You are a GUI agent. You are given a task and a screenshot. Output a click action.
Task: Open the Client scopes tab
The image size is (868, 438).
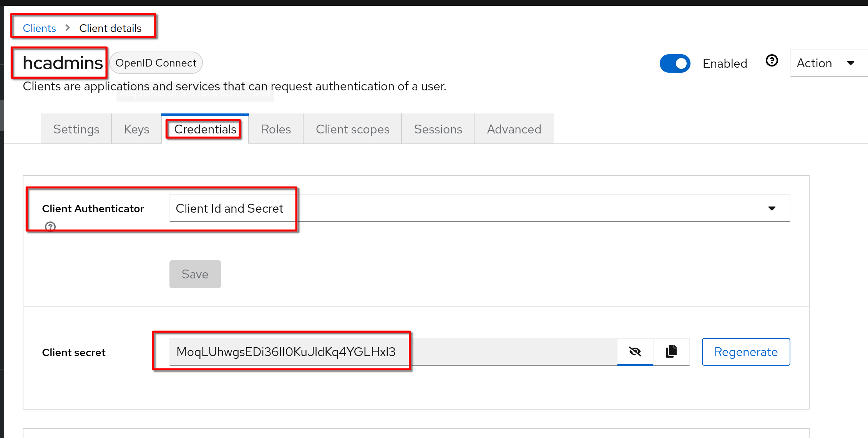(x=352, y=129)
